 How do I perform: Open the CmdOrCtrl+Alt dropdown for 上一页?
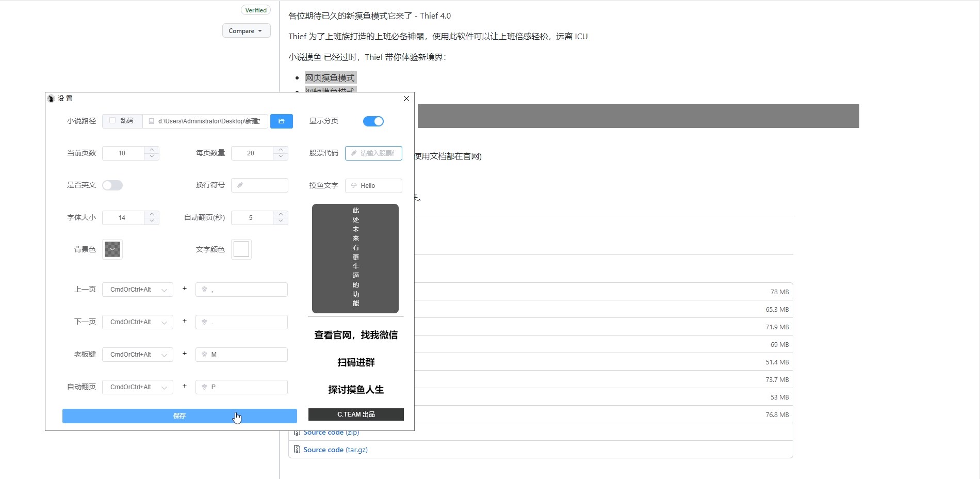137,290
